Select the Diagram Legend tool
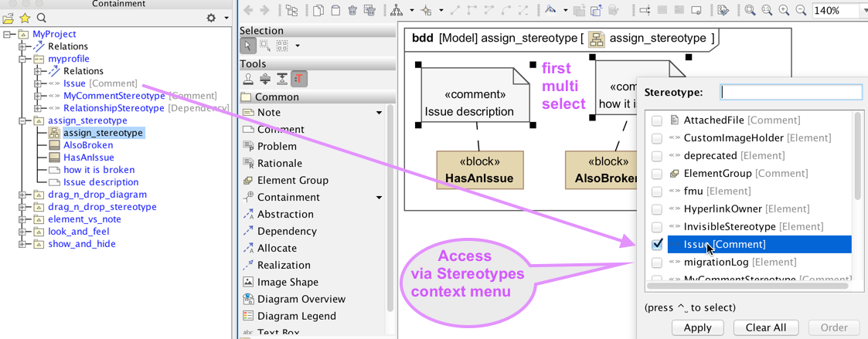 [296, 316]
